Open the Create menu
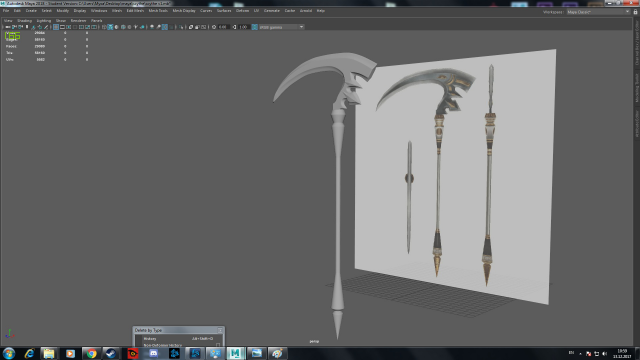Image resolution: width=640 pixels, height=360 pixels. click(31, 11)
